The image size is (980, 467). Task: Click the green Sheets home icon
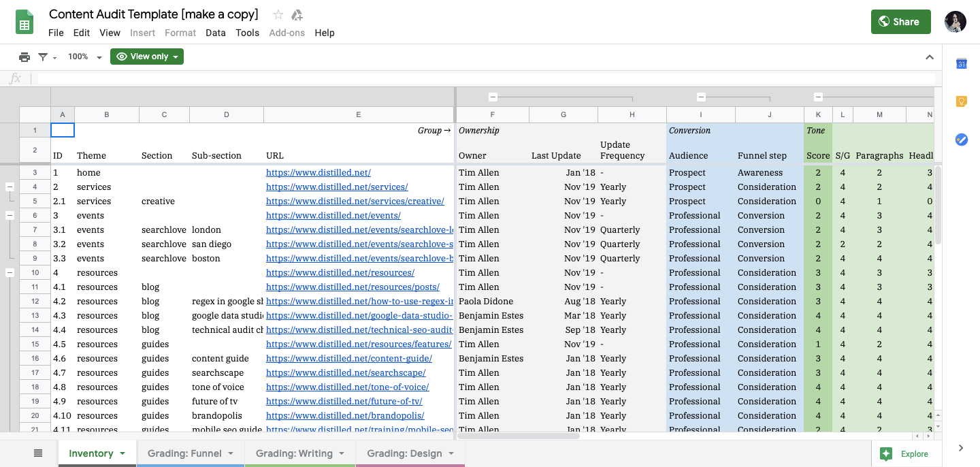click(24, 22)
